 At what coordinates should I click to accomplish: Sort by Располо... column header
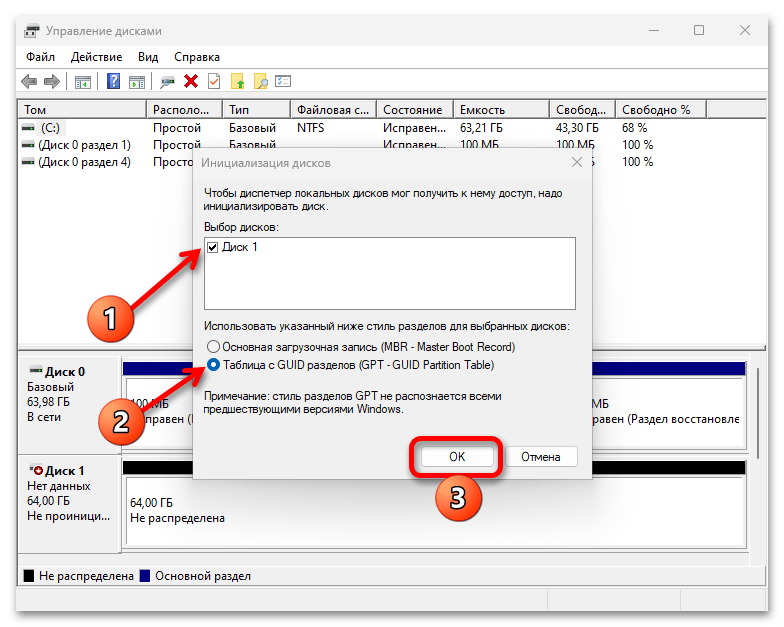click(x=184, y=110)
